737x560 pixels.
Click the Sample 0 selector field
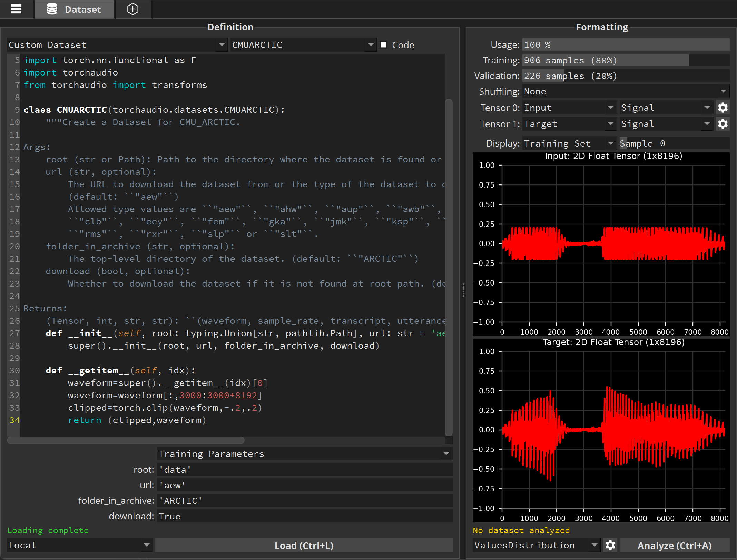click(x=674, y=143)
